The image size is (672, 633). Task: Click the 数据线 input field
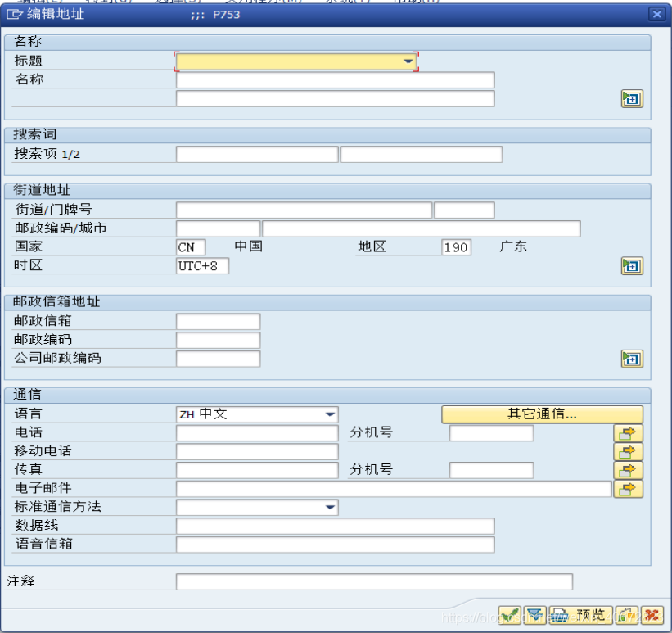335,527
